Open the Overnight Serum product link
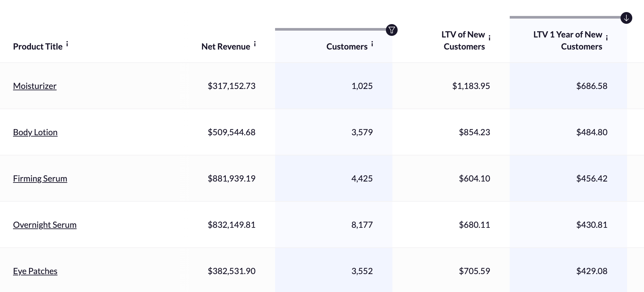This screenshot has height=292, width=644. click(x=45, y=225)
